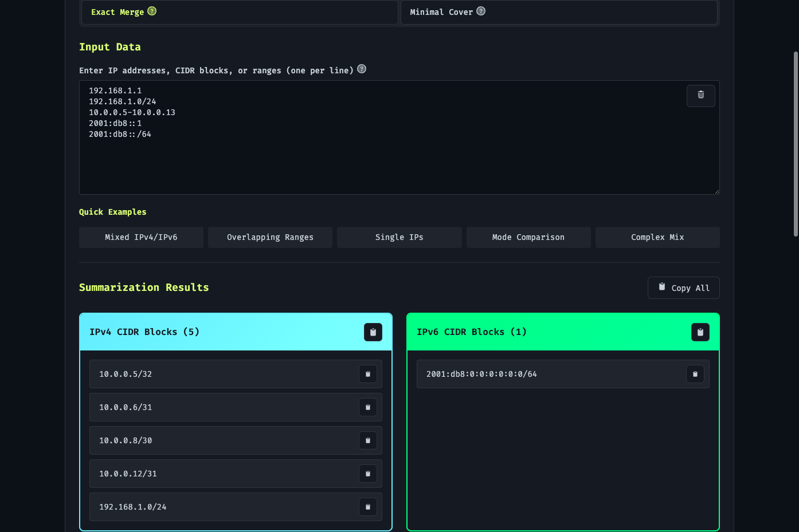Viewport: 799px width, 532px height.
Task: Select Minimal Cover mode
Action: click(x=559, y=12)
